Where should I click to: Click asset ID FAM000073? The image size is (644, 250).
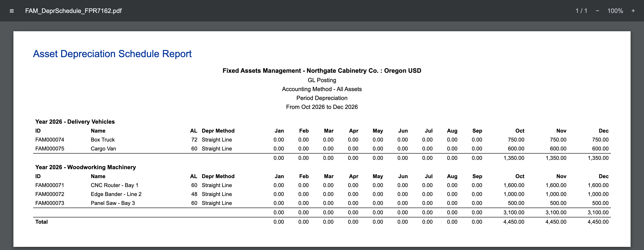coord(50,203)
